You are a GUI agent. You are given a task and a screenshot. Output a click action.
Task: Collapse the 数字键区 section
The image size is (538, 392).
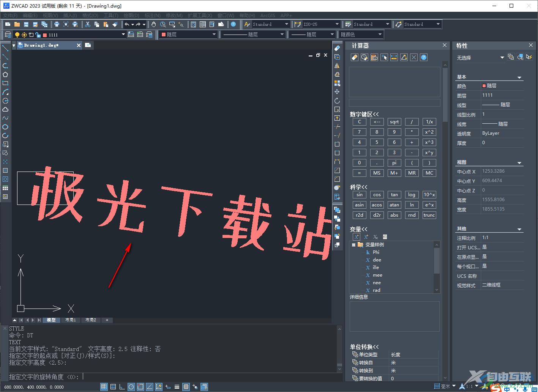point(364,114)
